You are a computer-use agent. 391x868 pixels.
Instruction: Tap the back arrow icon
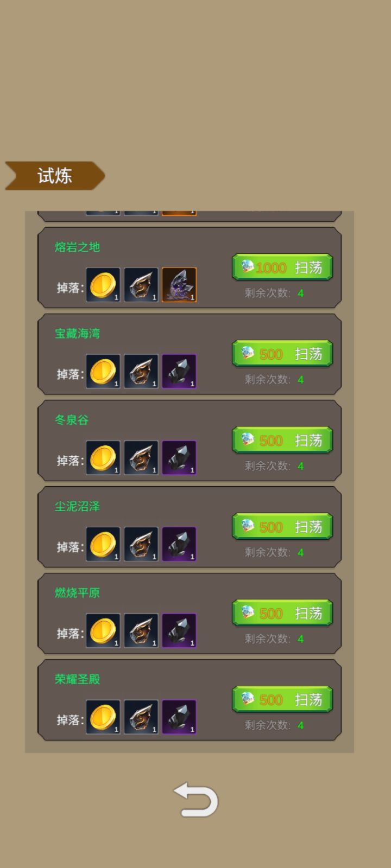pos(196,800)
